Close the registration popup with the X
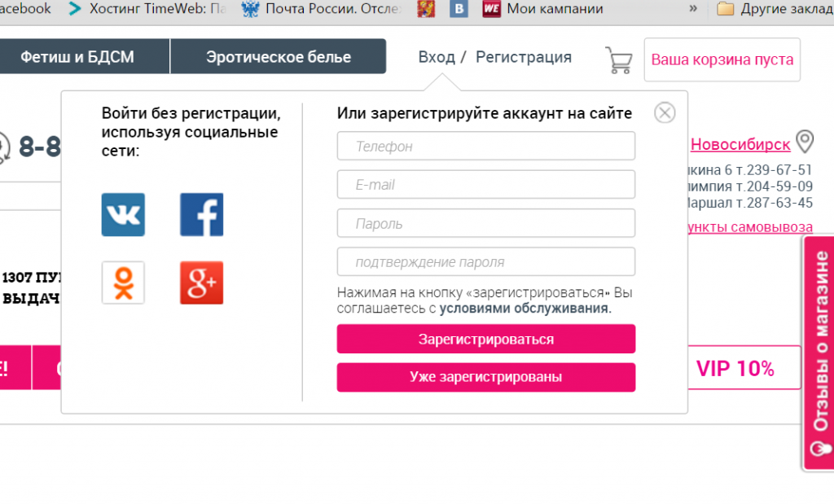834x504 pixels. pyautogui.click(x=664, y=112)
